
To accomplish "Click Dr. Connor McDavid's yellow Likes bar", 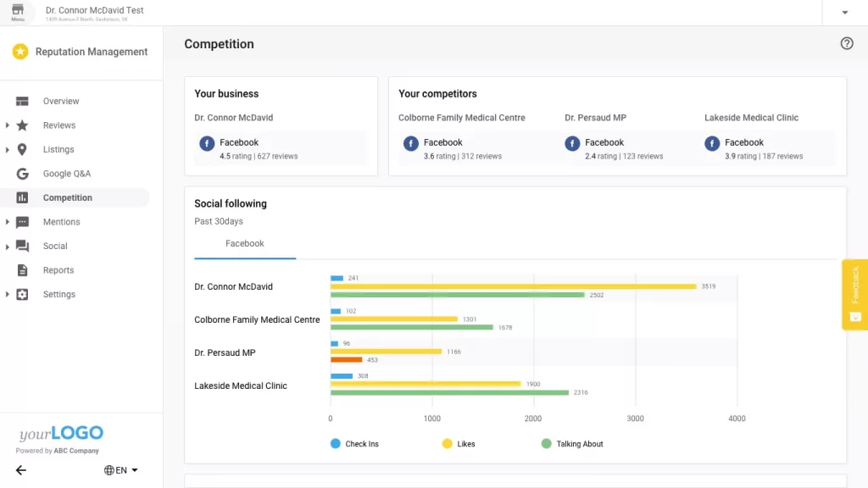I will pyautogui.click(x=513, y=286).
